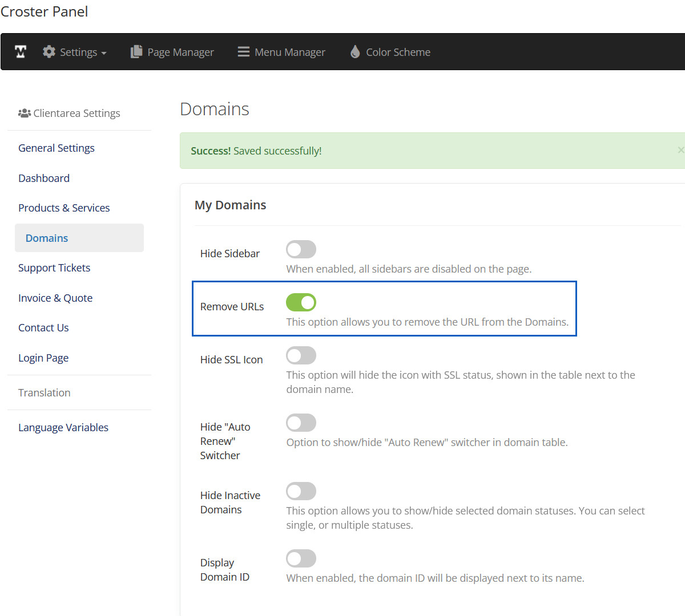Click the Settings gear icon

[x=49, y=52]
